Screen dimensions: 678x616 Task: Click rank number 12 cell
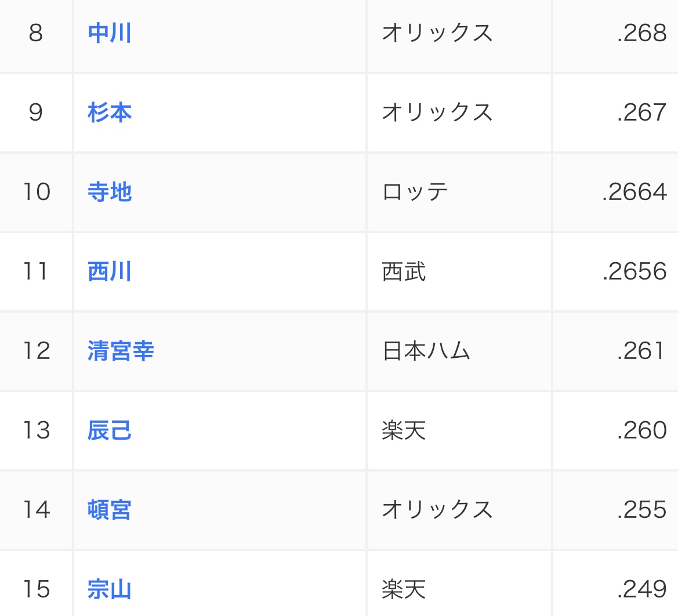tap(37, 351)
